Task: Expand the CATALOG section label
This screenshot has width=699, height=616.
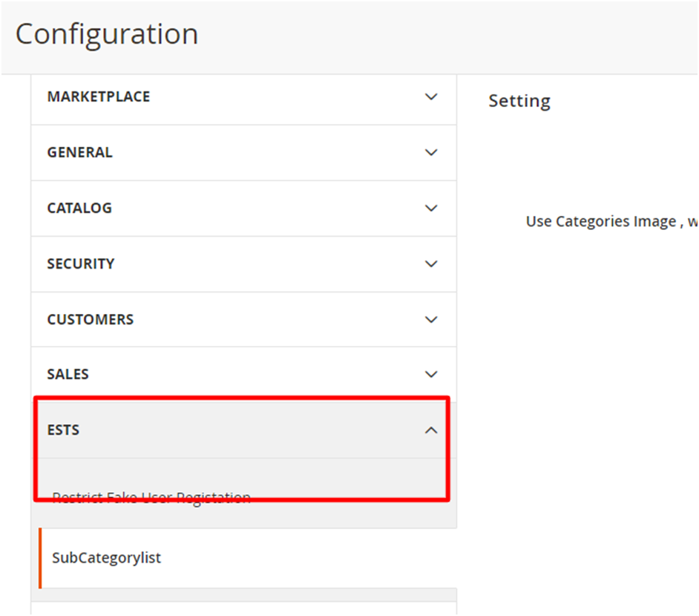Action: pyautogui.click(x=79, y=208)
